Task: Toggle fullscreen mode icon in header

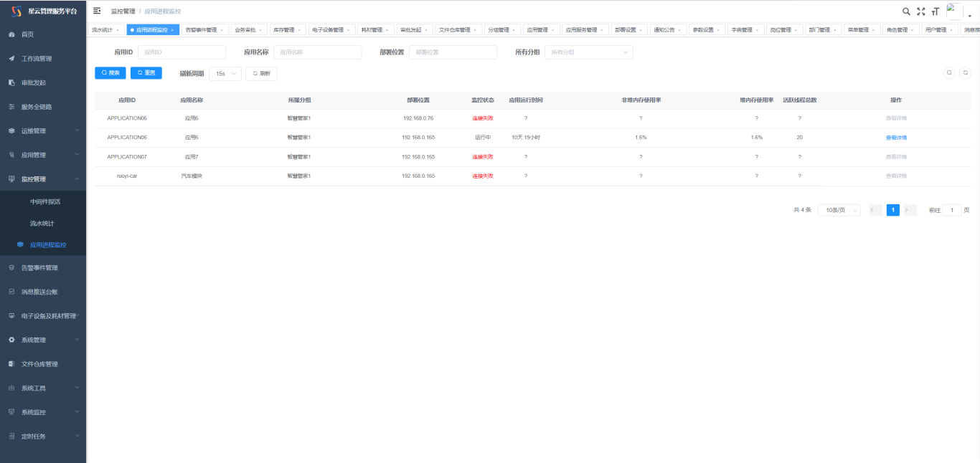Action: [920, 11]
